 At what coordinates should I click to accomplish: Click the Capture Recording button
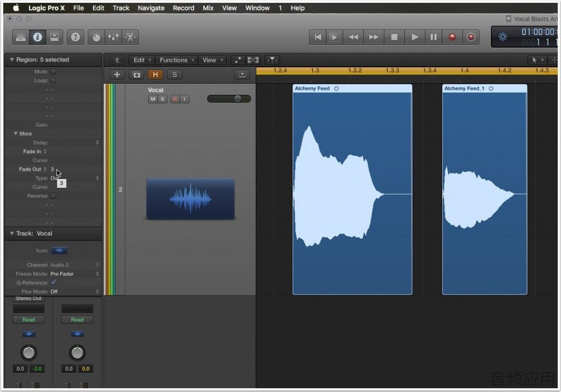tap(471, 37)
